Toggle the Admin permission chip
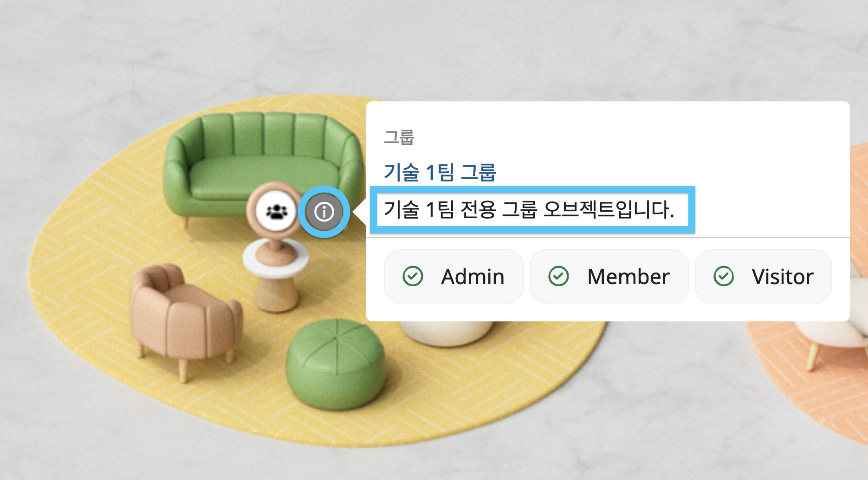 click(x=453, y=276)
